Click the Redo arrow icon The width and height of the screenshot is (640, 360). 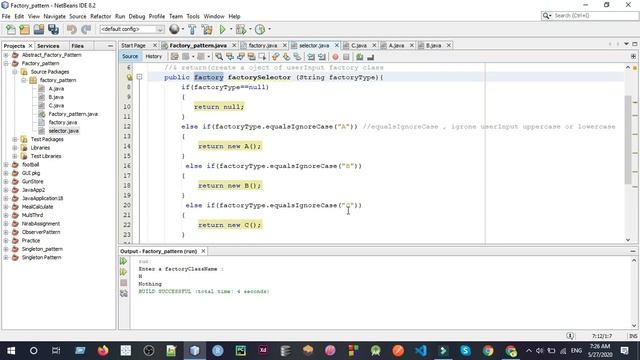86,29
